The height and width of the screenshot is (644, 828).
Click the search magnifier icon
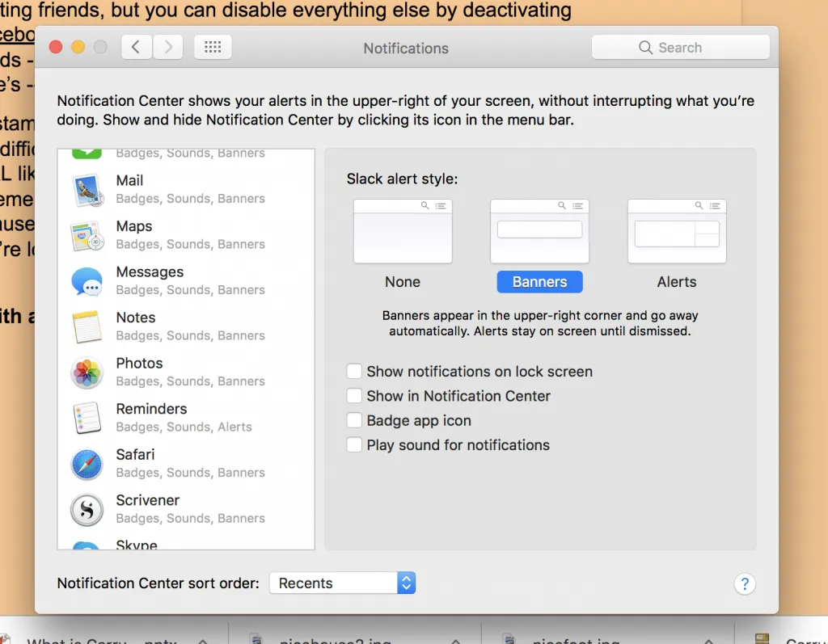645,48
